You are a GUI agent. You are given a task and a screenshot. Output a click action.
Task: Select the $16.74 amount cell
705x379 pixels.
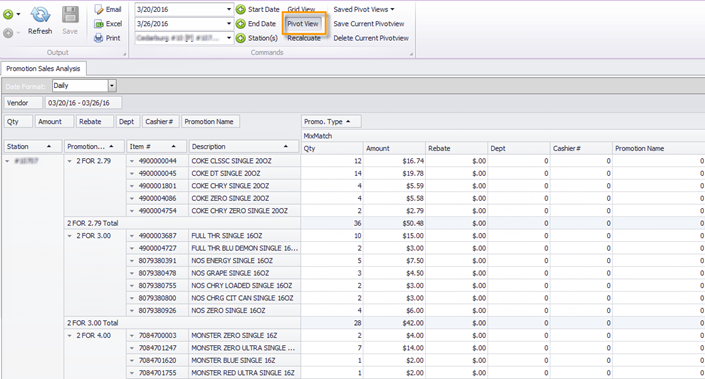tap(394, 161)
